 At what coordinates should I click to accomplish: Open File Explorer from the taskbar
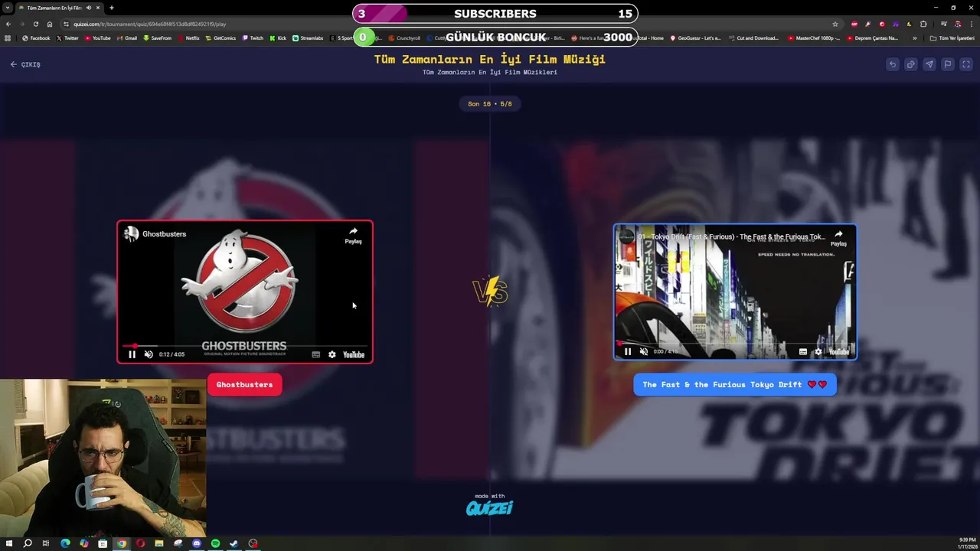(159, 543)
